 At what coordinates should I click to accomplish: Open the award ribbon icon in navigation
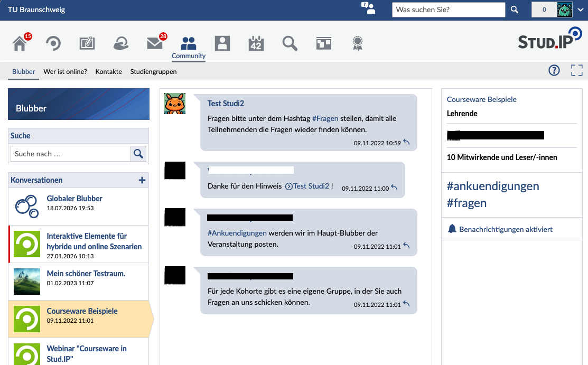click(x=357, y=43)
